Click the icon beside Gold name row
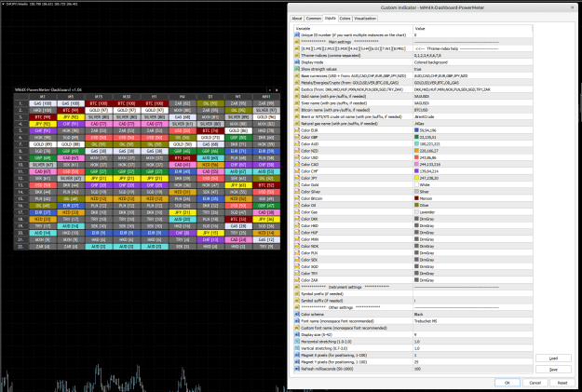Viewport: 582px width, 392px height. pyautogui.click(x=297, y=96)
